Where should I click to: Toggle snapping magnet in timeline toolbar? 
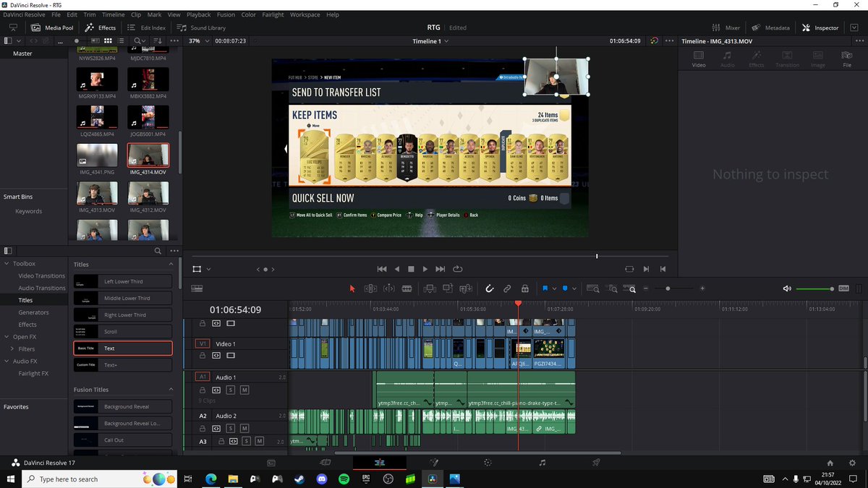pos(489,288)
